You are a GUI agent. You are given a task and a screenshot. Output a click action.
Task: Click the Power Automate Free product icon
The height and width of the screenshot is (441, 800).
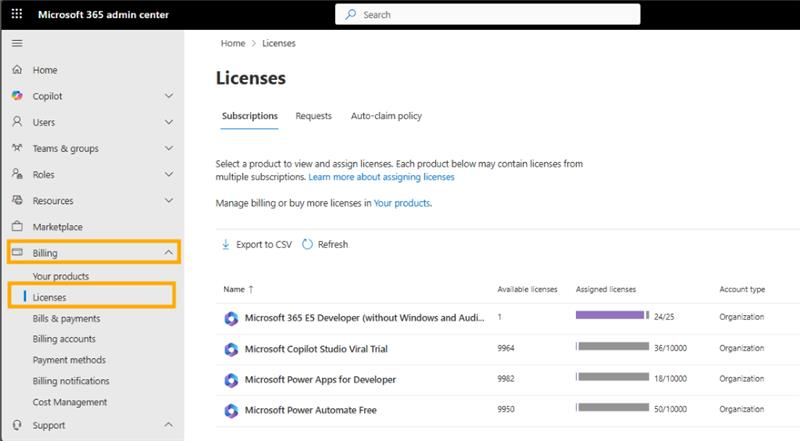(231, 411)
